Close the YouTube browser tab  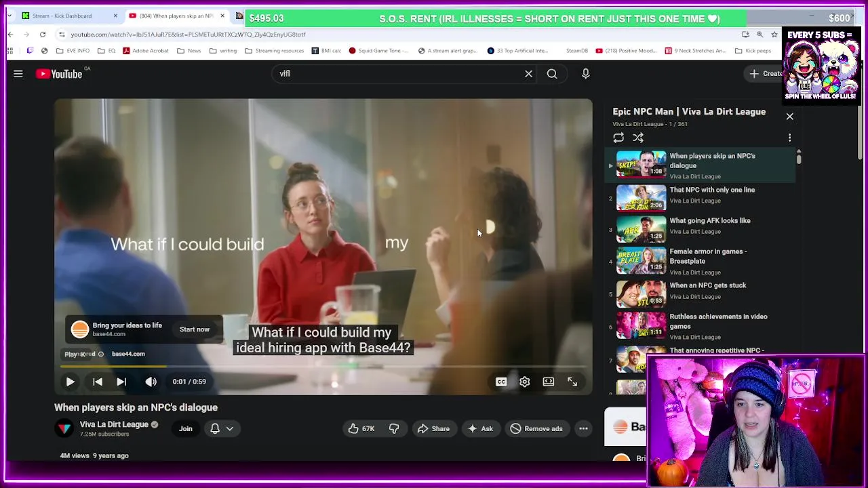coord(222,16)
